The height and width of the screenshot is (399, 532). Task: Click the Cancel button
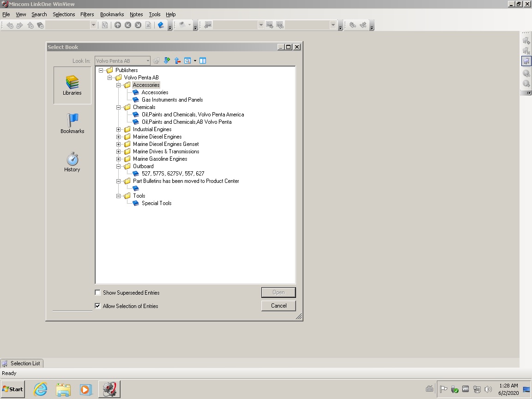point(278,306)
